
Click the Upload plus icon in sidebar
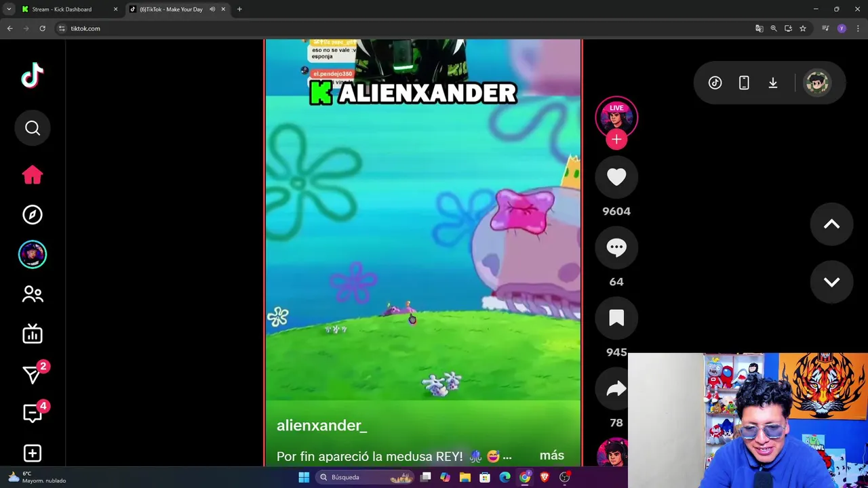(x=33, y=453)
